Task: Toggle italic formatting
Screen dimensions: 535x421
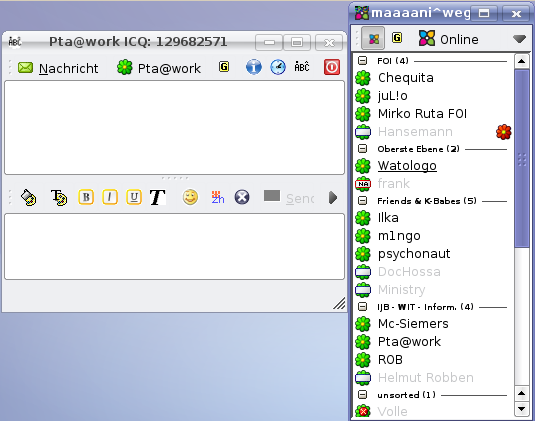Action: coord(110,197)
